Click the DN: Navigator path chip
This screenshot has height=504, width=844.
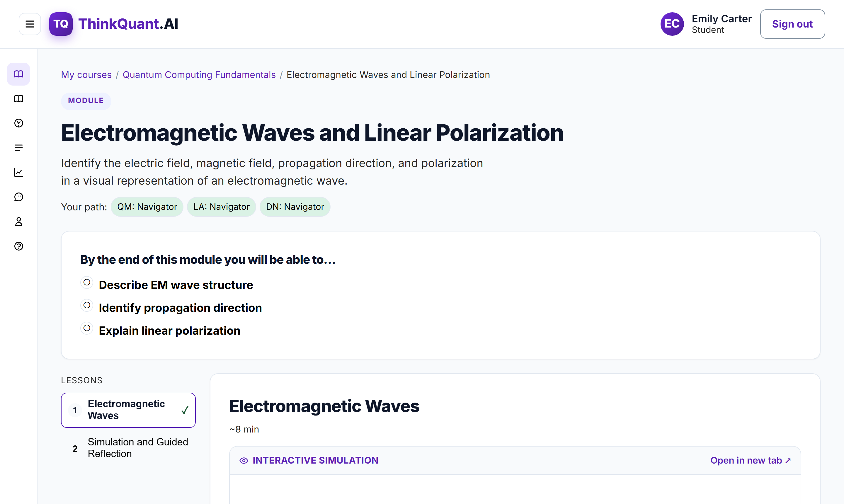(295, 207)
